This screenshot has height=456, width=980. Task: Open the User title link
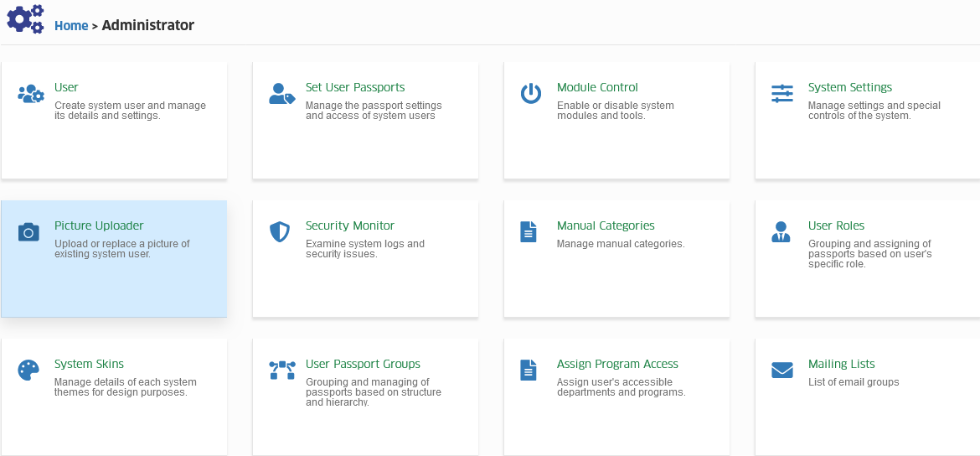pos(66,87)
